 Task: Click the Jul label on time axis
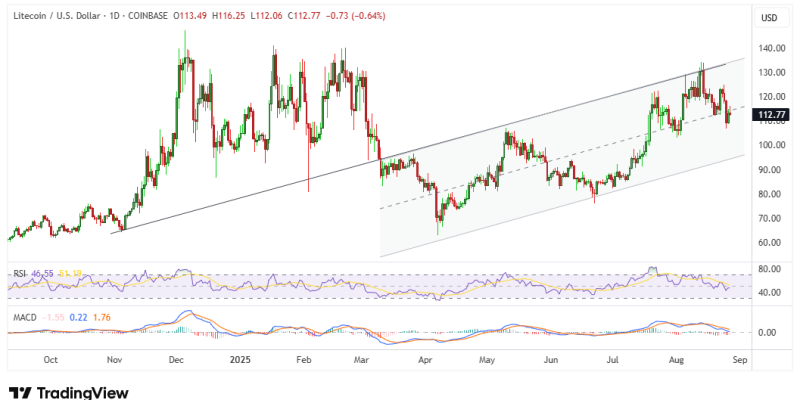point(613,360)
